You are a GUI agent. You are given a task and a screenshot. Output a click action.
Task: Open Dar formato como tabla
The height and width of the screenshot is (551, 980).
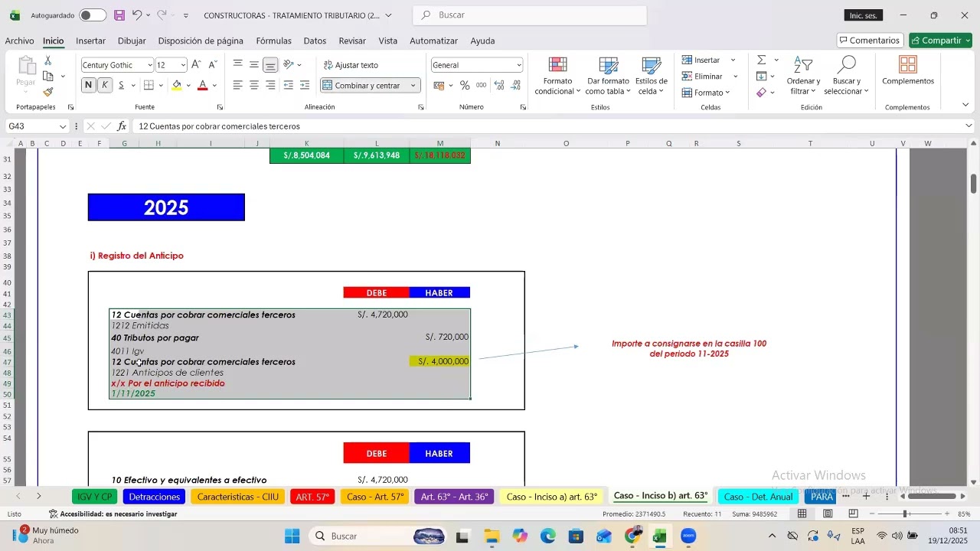click(609, 75)
